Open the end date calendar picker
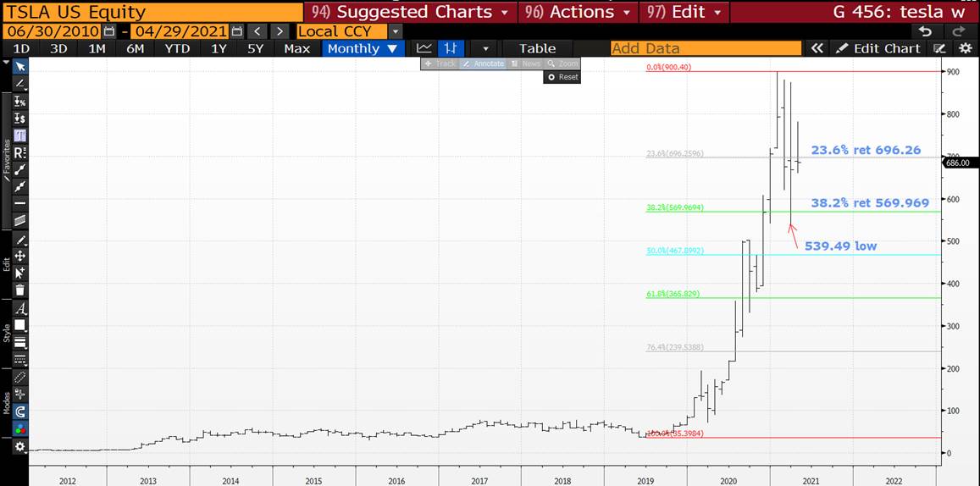Screen dimensions: 980x486 (236, 31)
